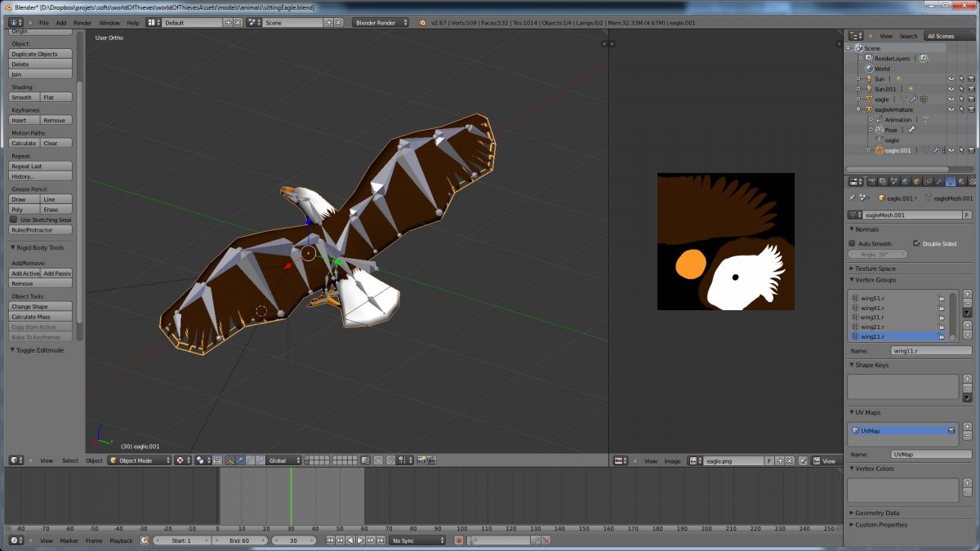Viewport: 980px width, 551px height.
Task: Click the Blender info editor type icon
Action: click(x=16, y=23)
